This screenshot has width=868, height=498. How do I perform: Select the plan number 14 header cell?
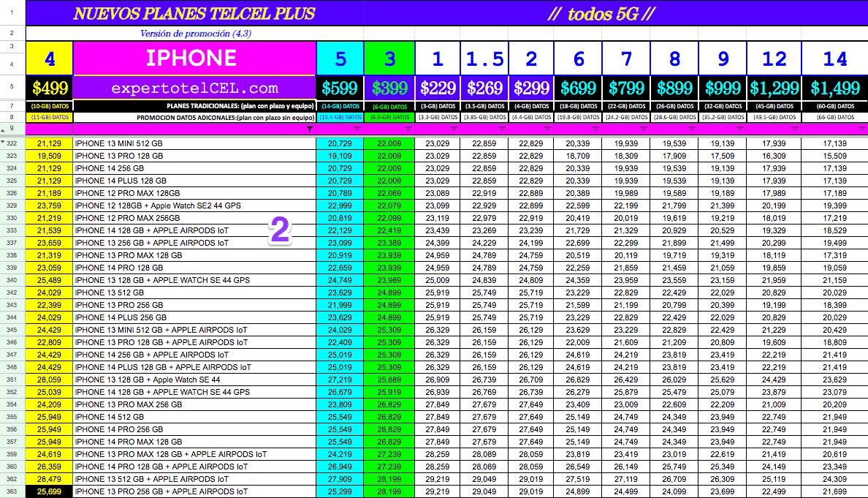835,59
